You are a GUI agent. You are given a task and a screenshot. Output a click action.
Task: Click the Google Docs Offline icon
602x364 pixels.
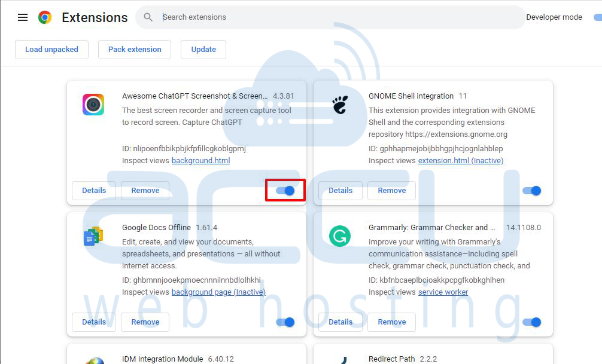(93, 236)
